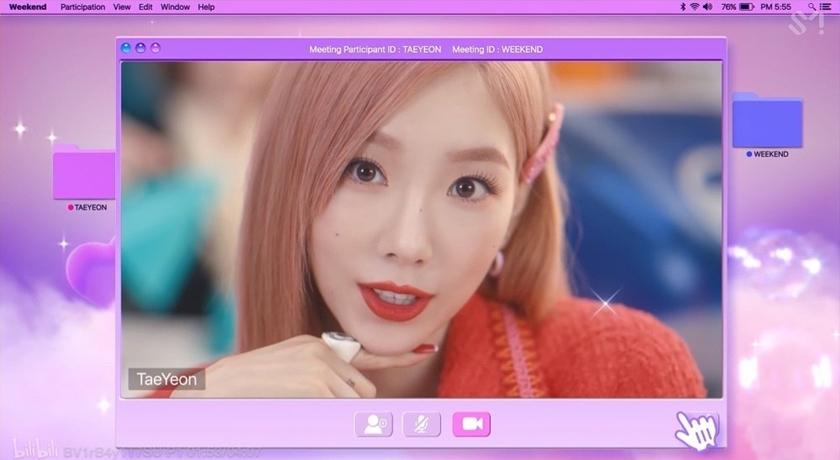Toggle the pink video camera button
The height and width of the screenshot is (460, 840).
coord(471,424)
